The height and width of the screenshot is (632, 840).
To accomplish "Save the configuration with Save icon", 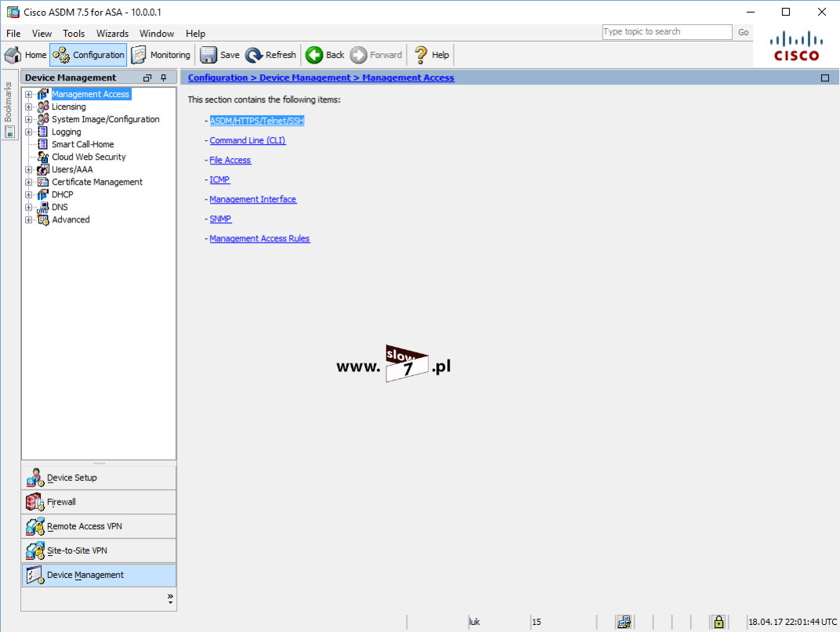I will click(x=219, y=55).
